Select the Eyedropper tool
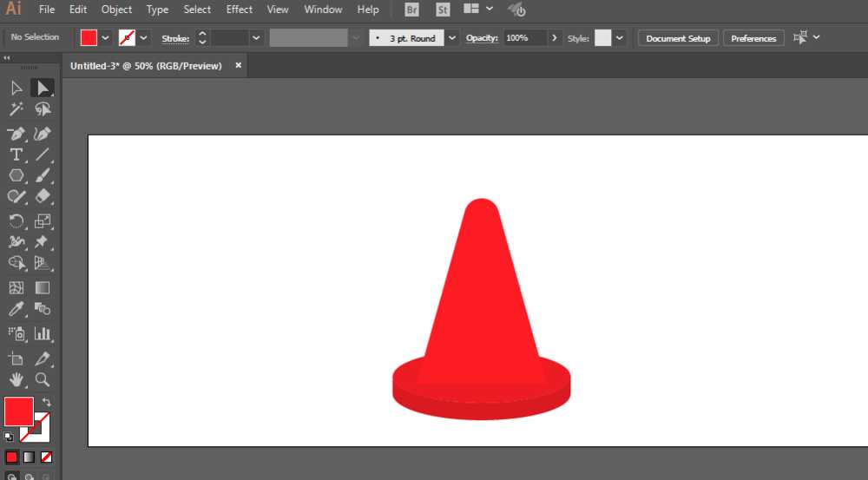The height and width of the screenshot is (480, 868). (x=16, y=309)
